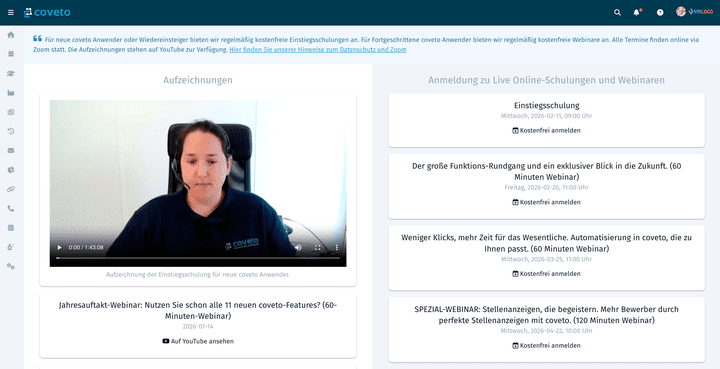This screenshot has width=720, height=369.
Task: Click Kostenfrei anmelden for Funktions-Rundgang webinar
Action: 546,202
